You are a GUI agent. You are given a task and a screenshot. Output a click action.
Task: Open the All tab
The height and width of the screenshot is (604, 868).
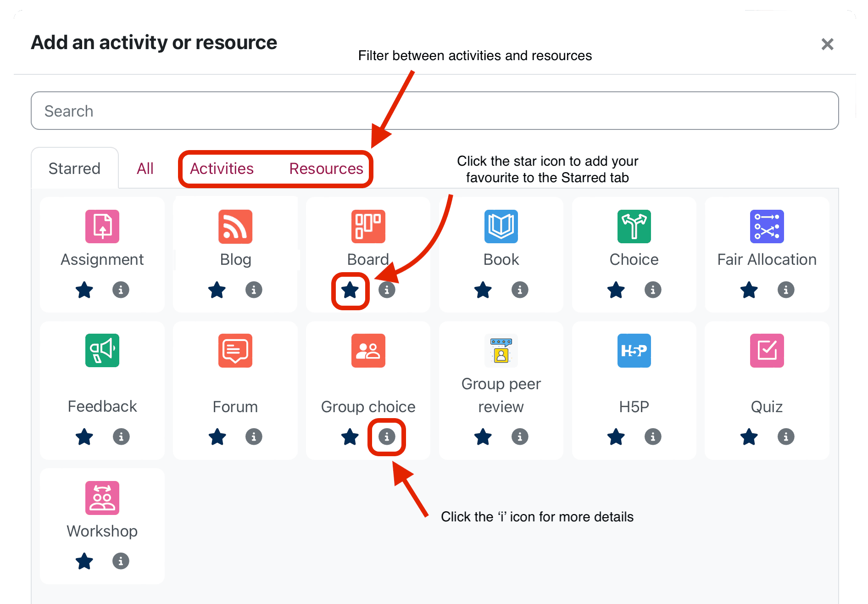[x=145, y=169]
